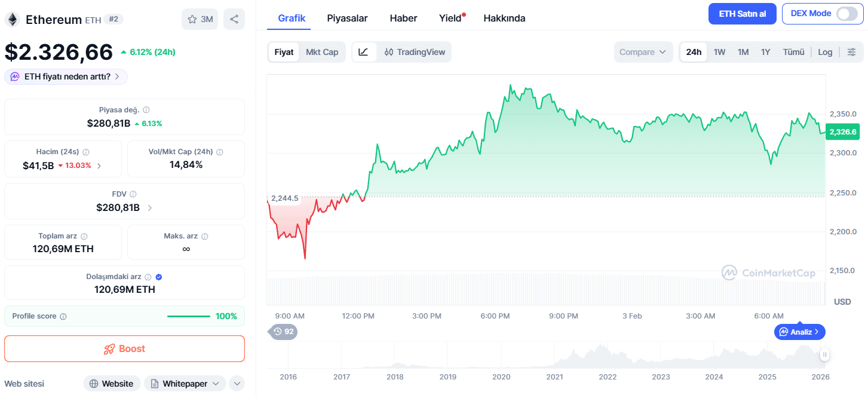Set chart range to 24h

coord(694,52)
